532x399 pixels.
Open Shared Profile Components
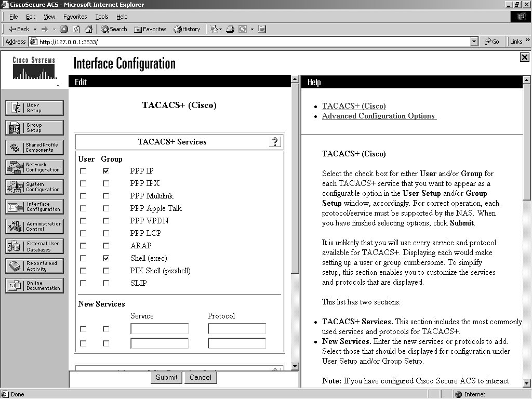(x=34, y=147)
